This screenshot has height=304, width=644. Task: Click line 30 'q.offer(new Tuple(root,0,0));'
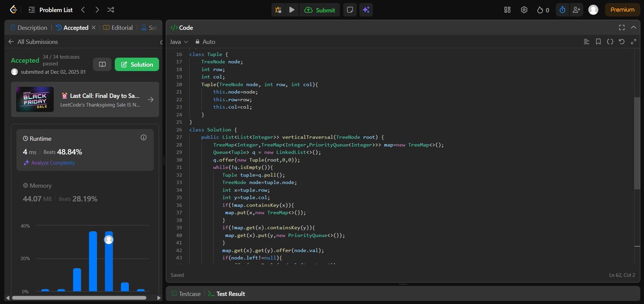tap(257, 160)
